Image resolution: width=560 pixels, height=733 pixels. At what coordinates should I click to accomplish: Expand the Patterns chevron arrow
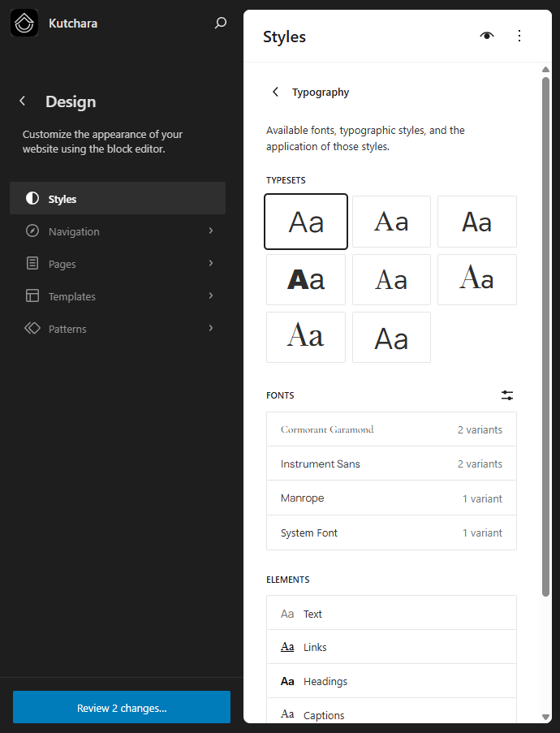tap(211, 328)
